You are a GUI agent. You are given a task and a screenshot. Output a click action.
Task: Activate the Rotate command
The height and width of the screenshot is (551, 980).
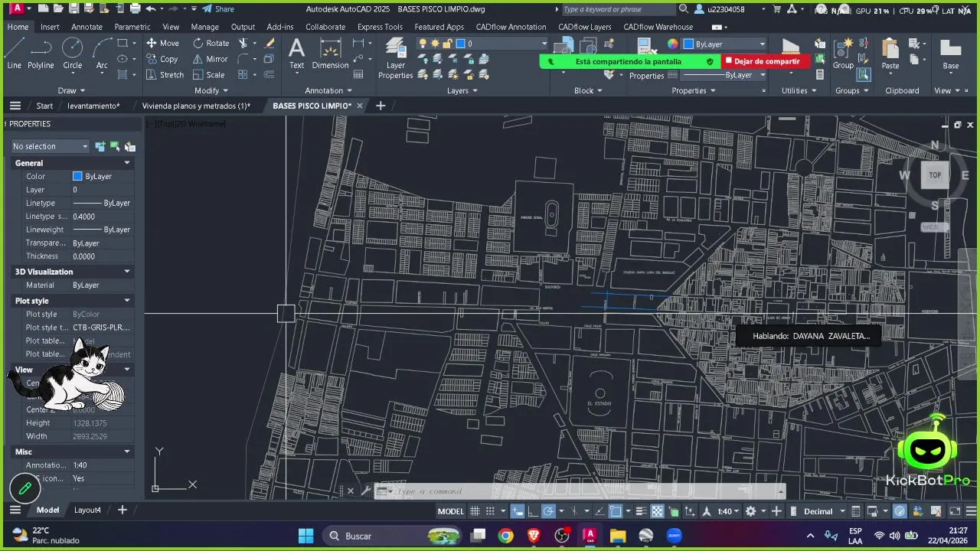pyautogui.click(x=211, y=43)
